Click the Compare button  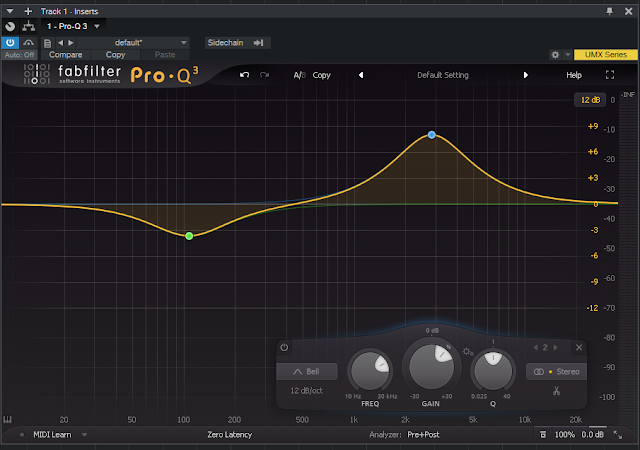[x=66, y=55]
